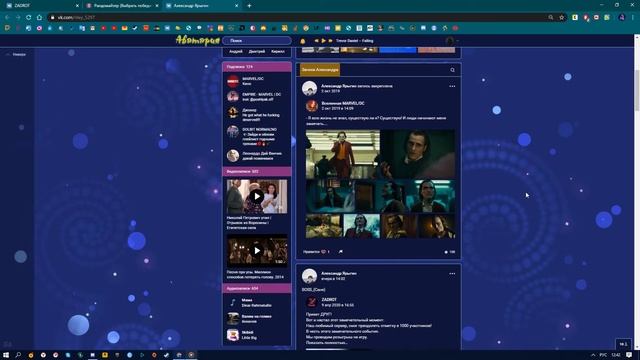Click the search field in VK header
This screenshot has height=360, width=640.
(257, 41)
